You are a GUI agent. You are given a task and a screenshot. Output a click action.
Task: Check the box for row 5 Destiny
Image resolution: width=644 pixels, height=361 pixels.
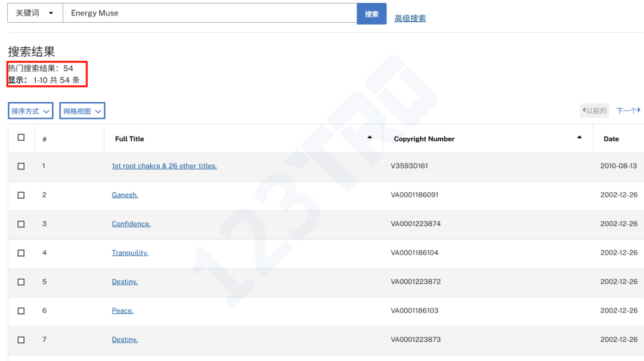[21, 282]
